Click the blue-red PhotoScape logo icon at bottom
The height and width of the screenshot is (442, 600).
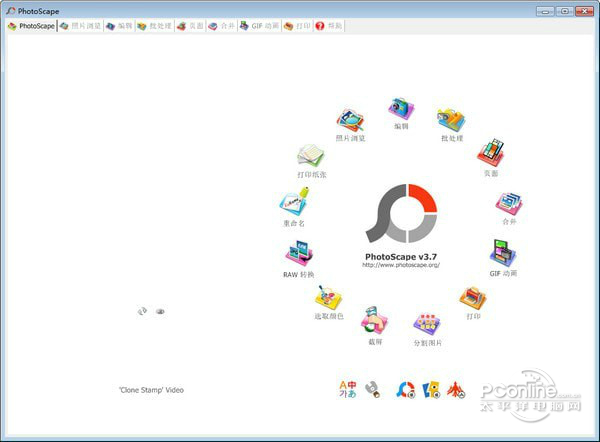406,390
